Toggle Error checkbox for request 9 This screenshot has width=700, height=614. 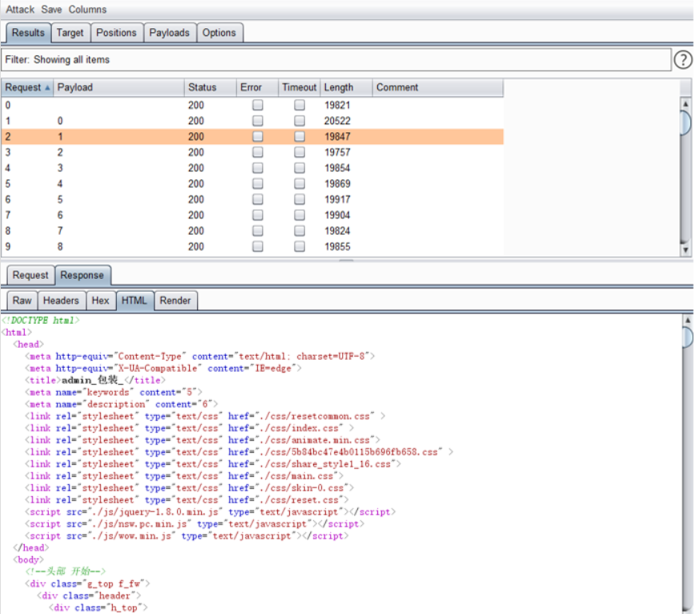[x=258, y=247]
